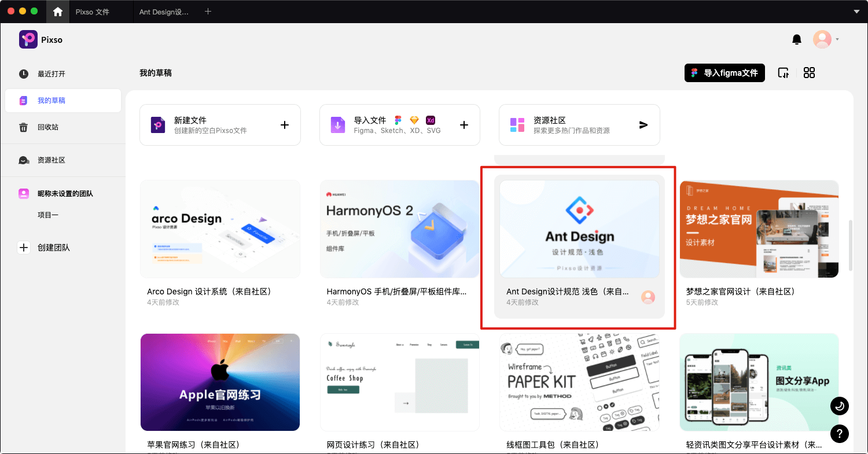Screen dimensions: 868x454
Task: Open the HarmonyOS 2 thumbnail
Action: click(x=400, y=229)
